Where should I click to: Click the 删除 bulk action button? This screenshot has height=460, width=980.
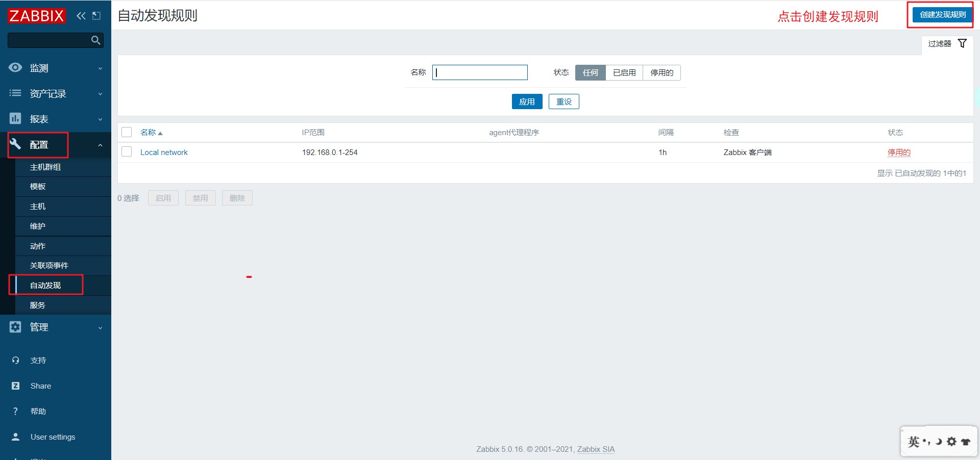(237, 198)
